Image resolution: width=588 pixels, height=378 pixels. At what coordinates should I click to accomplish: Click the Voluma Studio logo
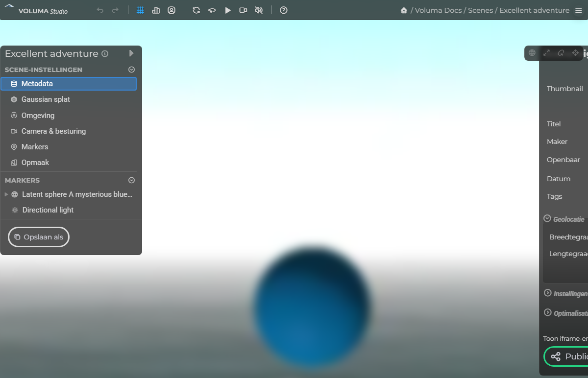pos(36,10)
